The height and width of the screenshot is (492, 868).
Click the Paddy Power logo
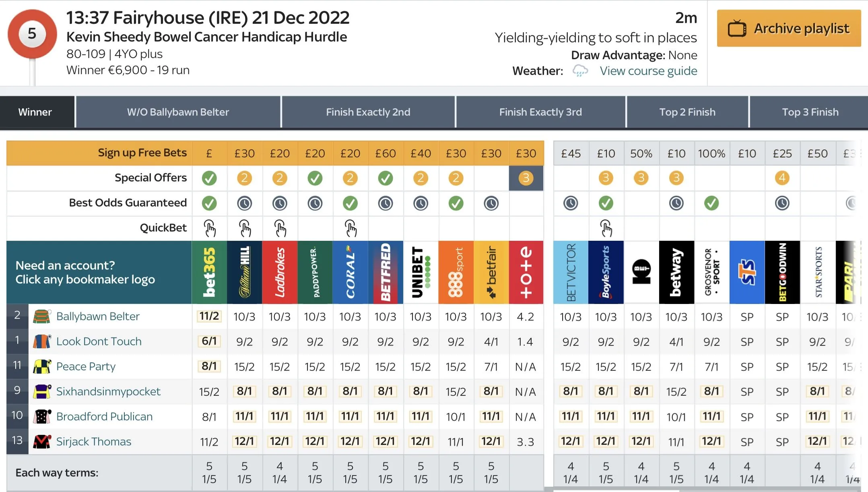pyautogui.click(x=315, y=272)
